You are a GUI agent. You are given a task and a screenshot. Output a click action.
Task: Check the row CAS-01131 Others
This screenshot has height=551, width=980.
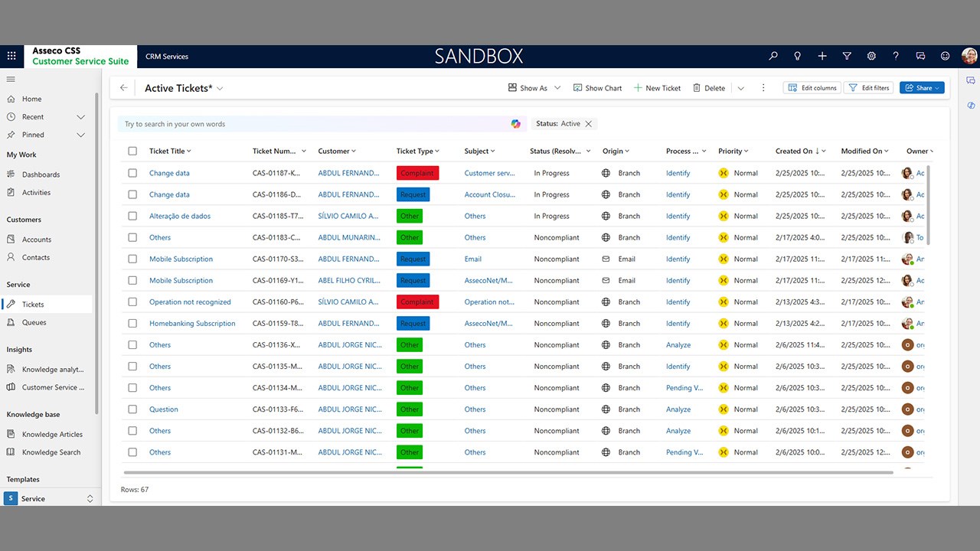pyautogui.click(x=132, y=452)
